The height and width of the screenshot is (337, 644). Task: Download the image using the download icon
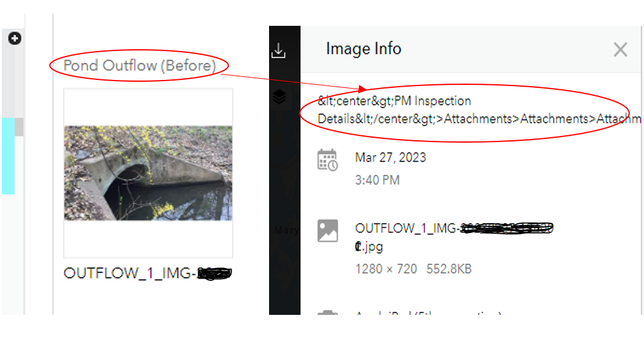278,50
